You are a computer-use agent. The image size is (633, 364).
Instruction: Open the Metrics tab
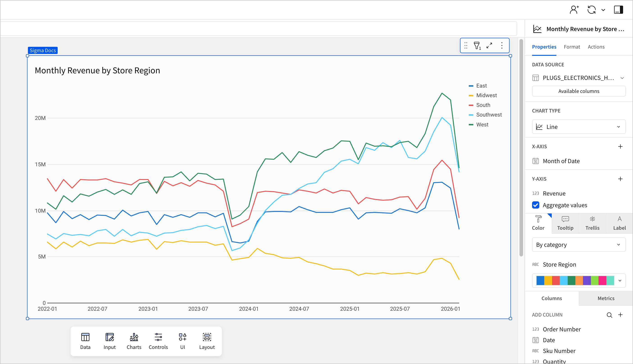606,298
